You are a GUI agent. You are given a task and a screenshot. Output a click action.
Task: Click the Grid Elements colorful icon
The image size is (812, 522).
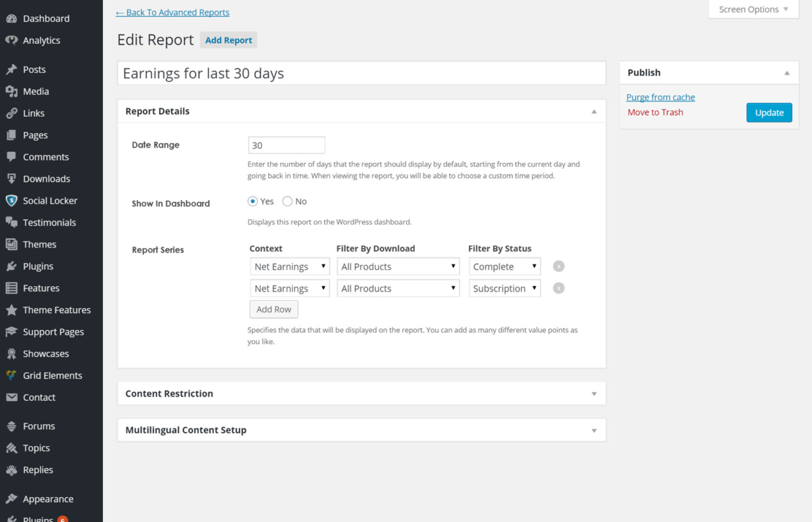click(12, 376)
